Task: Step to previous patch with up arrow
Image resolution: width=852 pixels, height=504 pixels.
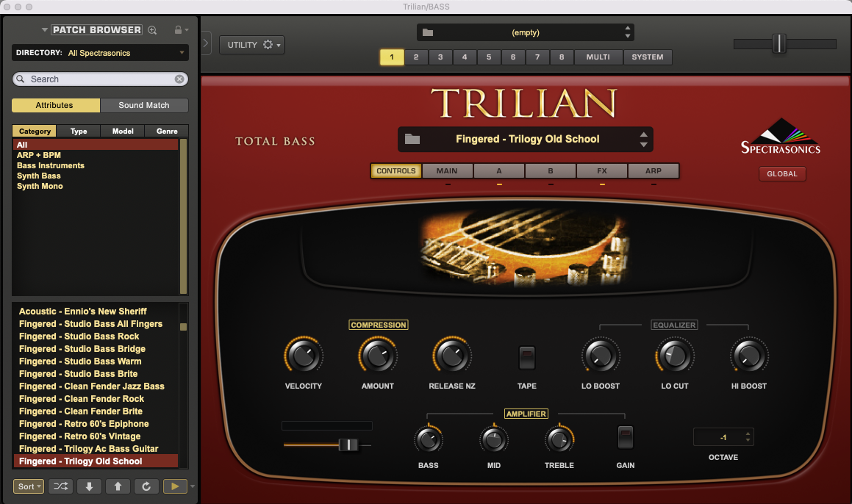Action: click(x=118, y=486)
